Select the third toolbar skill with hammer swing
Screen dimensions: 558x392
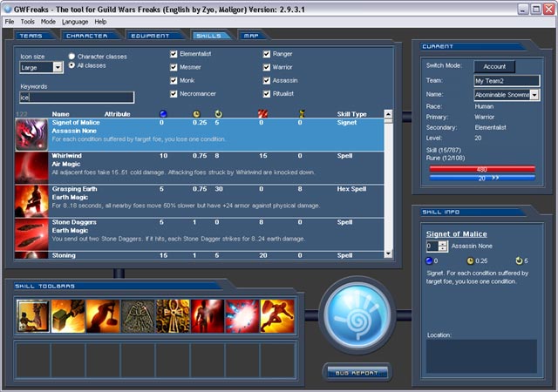103,316
